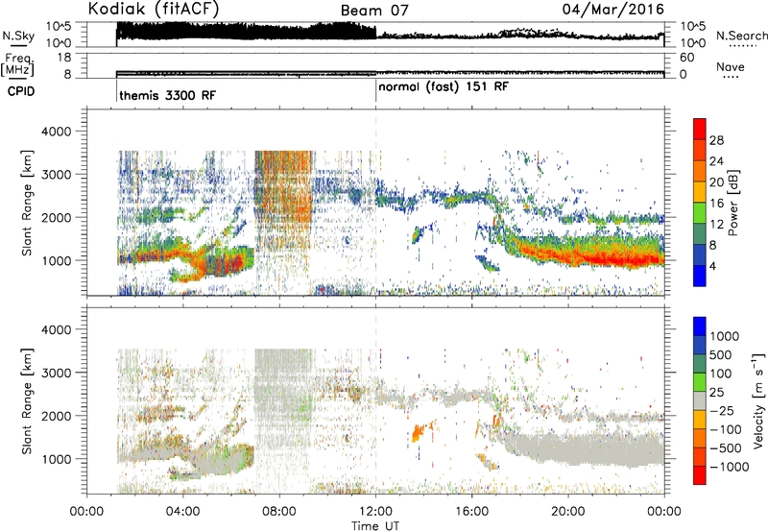Click the blue bottom of the Power color bar
Image resolution: width=768 pixels, height=532 pixels.
point(700,277)
